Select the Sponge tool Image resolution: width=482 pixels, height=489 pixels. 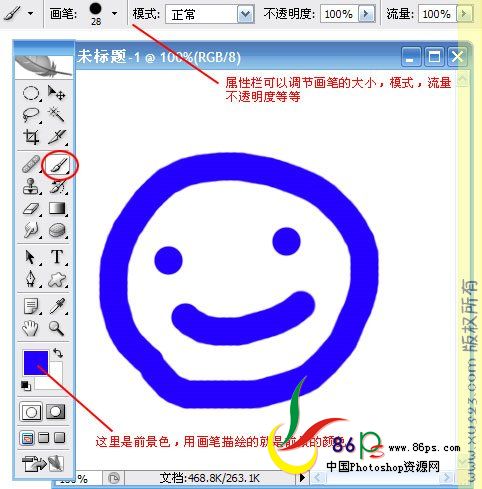point(57,230)
